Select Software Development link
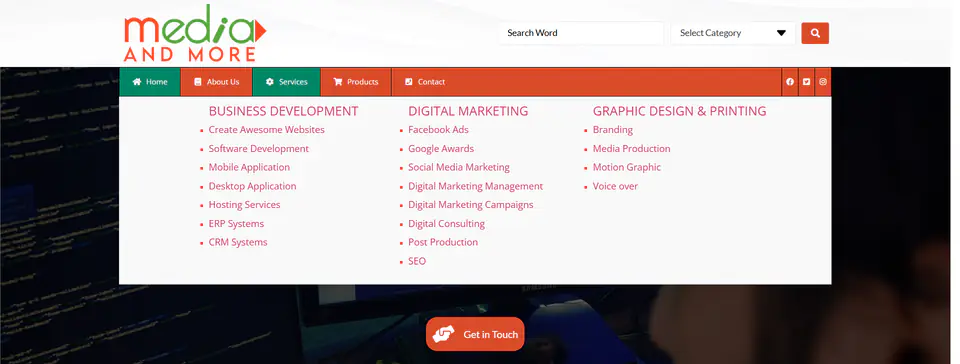 [258, 149]
